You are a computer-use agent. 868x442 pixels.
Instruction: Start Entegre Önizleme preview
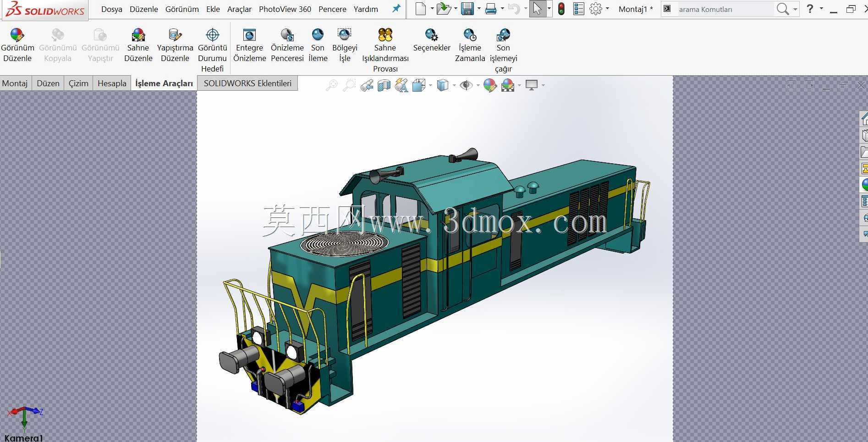(x=249, y=45)
